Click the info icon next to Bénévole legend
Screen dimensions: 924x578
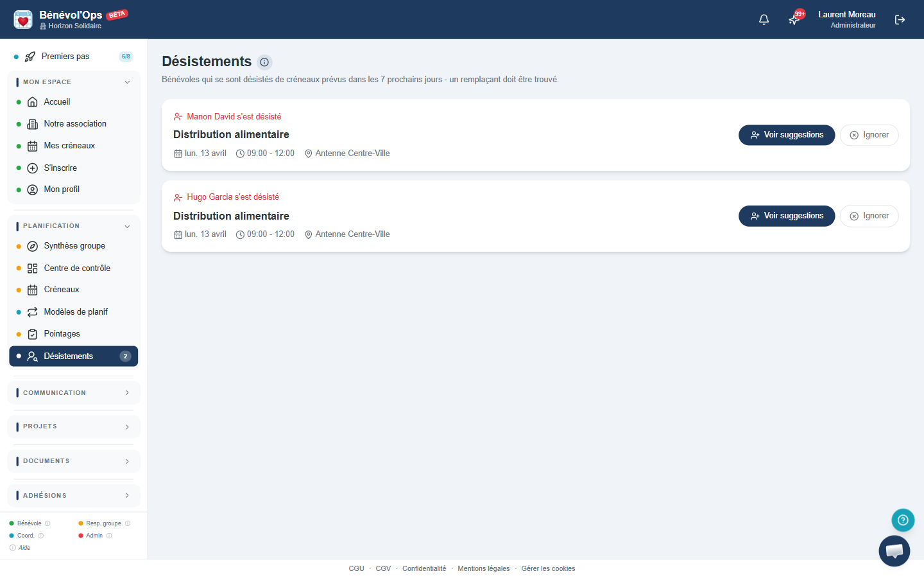click(x=47, y=523)
